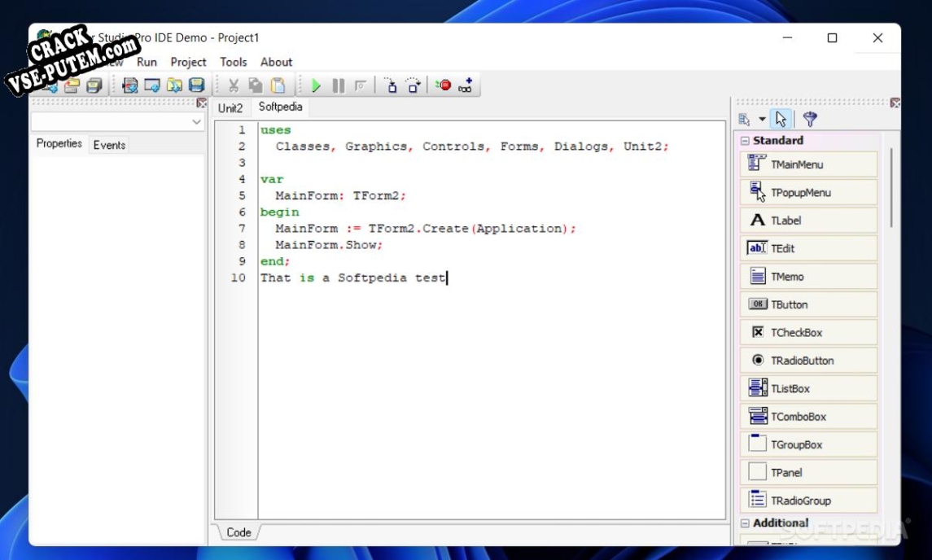Image resolution: width=932 pixels, height=560 pixels.
Task: Toggle breakpoint with red stop-sign icon
Action: coord(443,85)
